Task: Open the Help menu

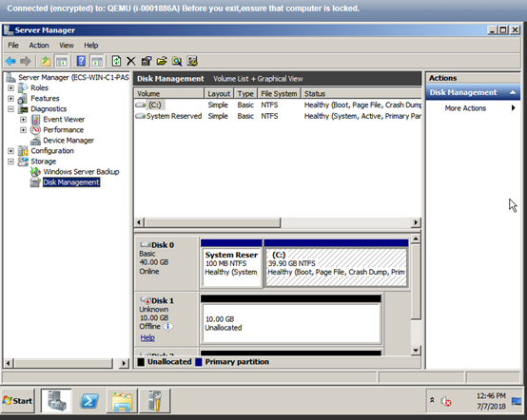Action: pyautogui.click(x=91, y=46)
